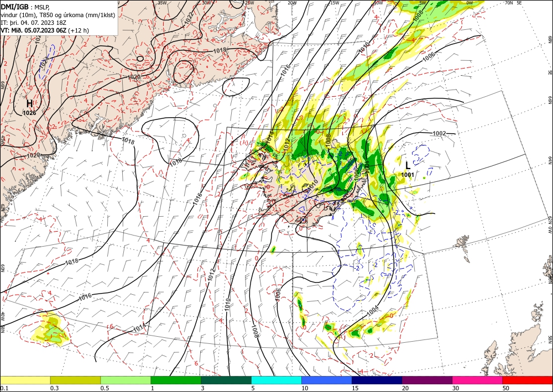Click the '0.3' legend value
Image resolution: width=553 pixels, height=392 pixels.
[54, 388]
